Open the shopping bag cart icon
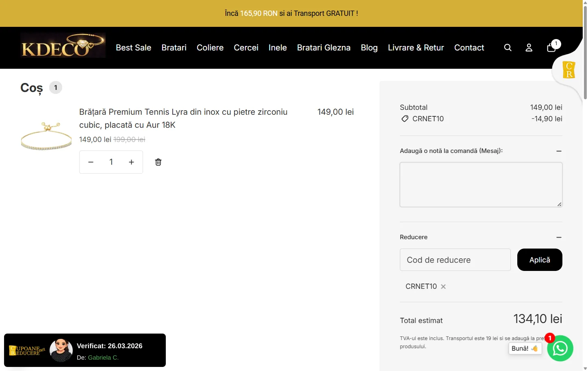This screenshot has width=588, height=371. click(x=551, y=48)
